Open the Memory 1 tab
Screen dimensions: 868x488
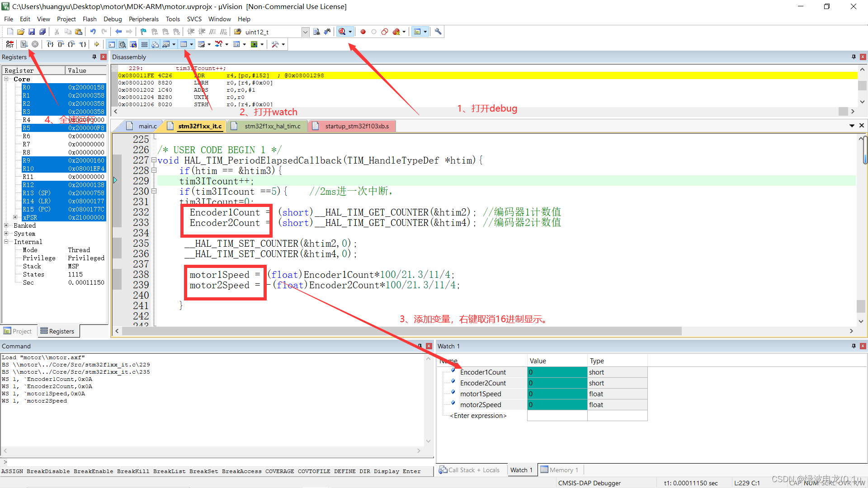click(x=559, y=470)
